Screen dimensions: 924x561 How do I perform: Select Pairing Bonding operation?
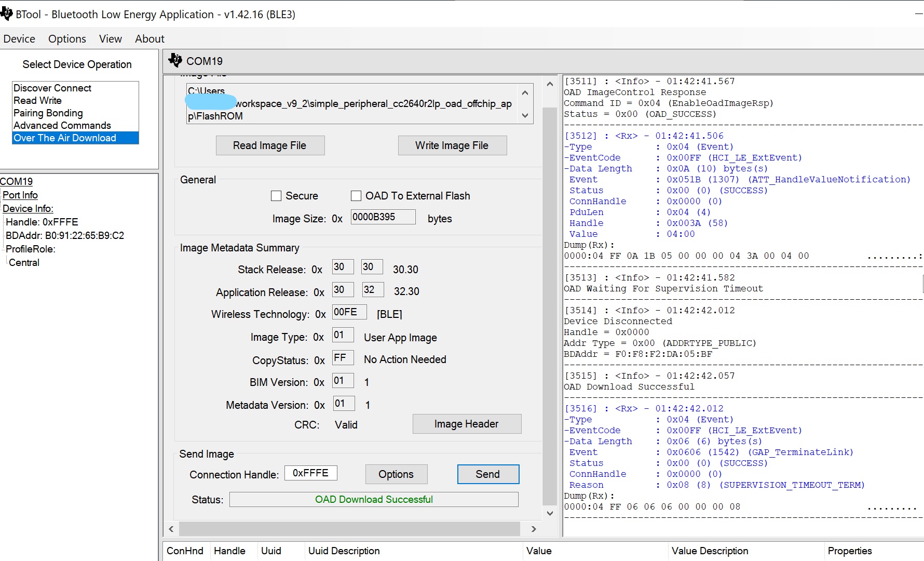click(x=48, y=113)
